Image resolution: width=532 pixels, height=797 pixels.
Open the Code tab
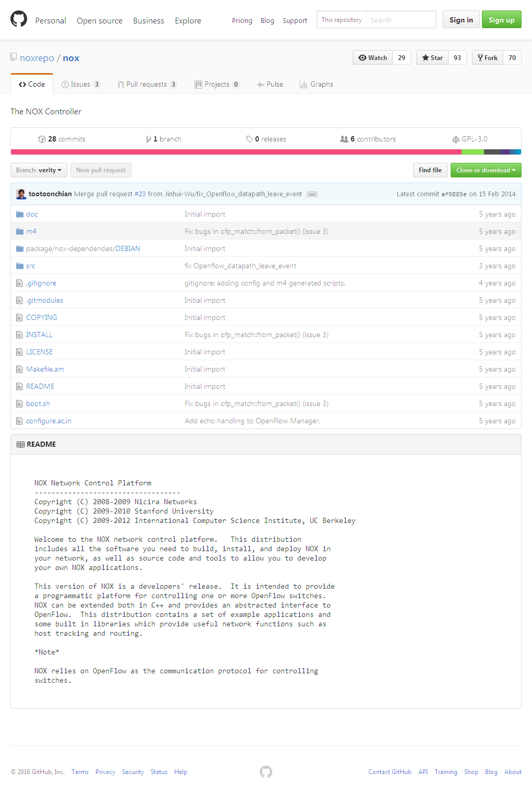click(x=32, y=84)
